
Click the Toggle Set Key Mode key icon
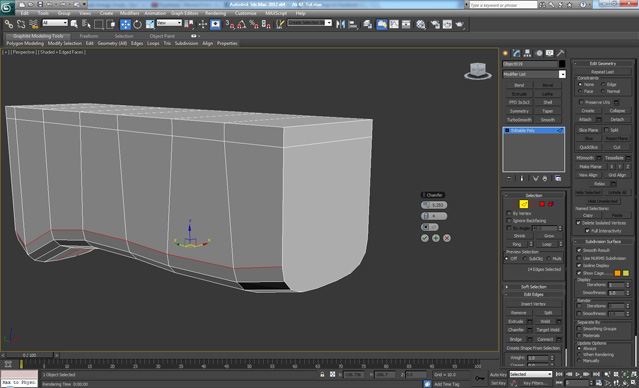point(480,378)
